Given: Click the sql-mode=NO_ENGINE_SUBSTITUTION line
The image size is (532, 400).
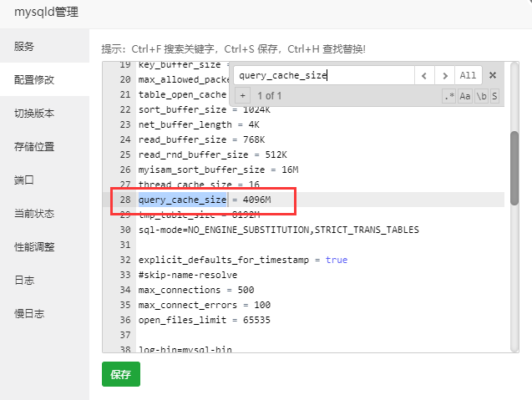Looking at the screenshot, I should [x=279, y=230].
